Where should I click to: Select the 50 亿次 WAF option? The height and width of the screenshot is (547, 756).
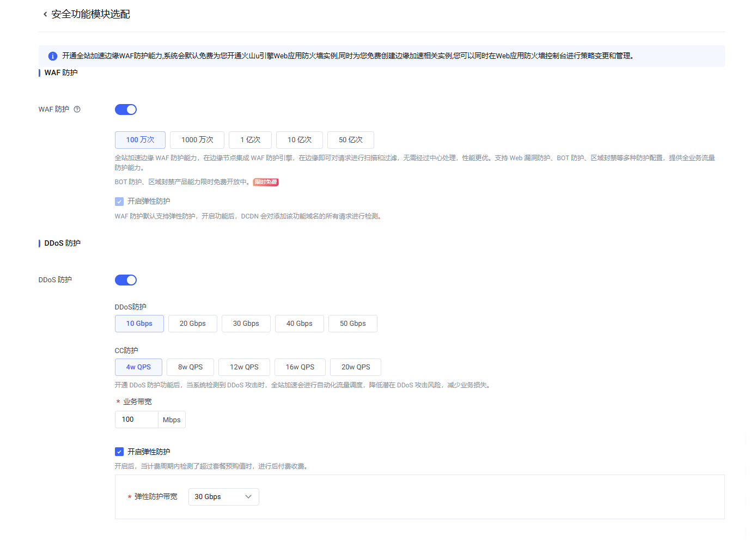(350, 140)
